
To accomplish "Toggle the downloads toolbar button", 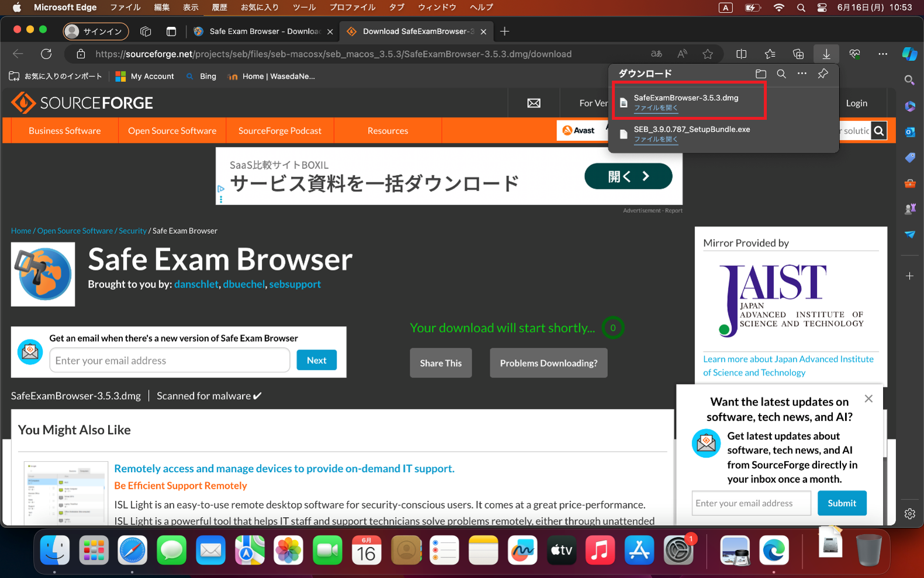I will click(x=826, y=54).
